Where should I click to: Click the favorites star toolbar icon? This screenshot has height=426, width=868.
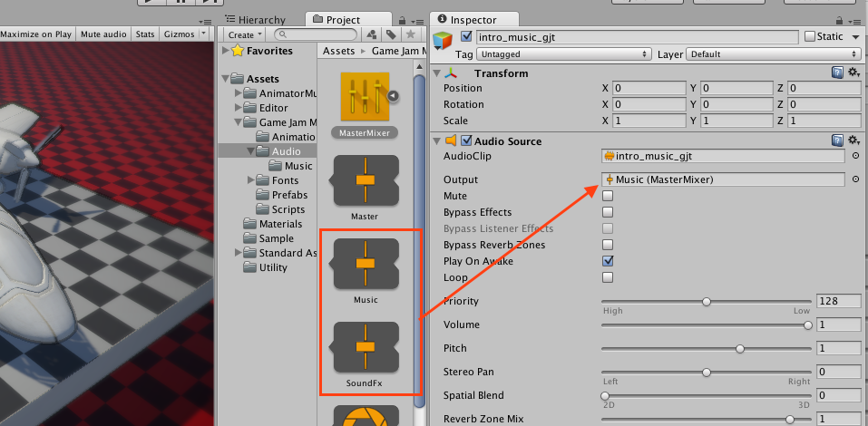pos(410,34)
